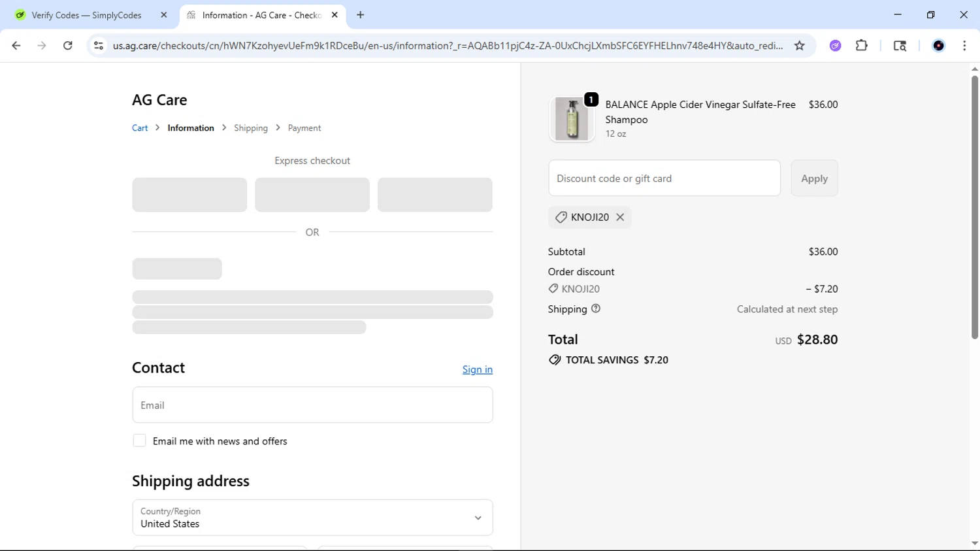980x551 pixels.
Task: Open a new browser tab
Action: click(x=361, y=15)
